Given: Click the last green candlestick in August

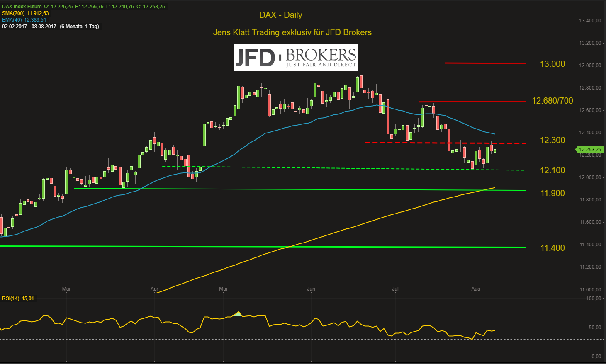Looking at the screenshot, I should click(495, 150).
